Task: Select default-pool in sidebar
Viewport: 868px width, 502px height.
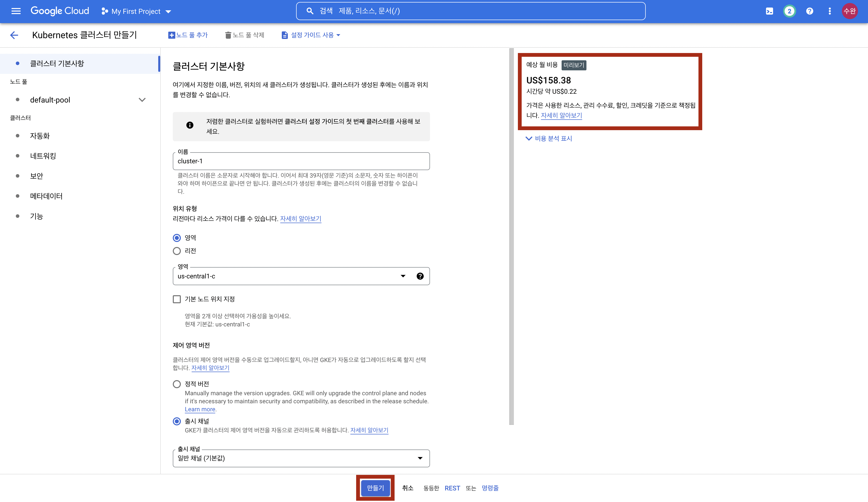Action: (50, 99)
